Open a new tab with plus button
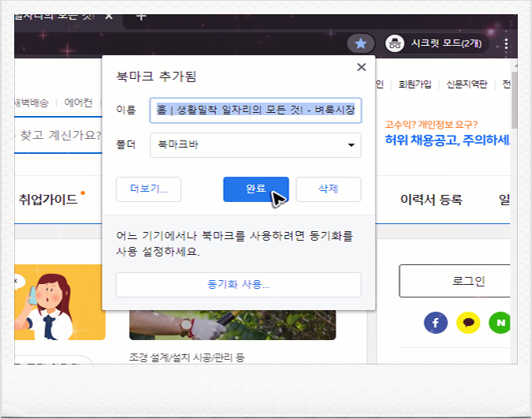 (x=140, y=17)
